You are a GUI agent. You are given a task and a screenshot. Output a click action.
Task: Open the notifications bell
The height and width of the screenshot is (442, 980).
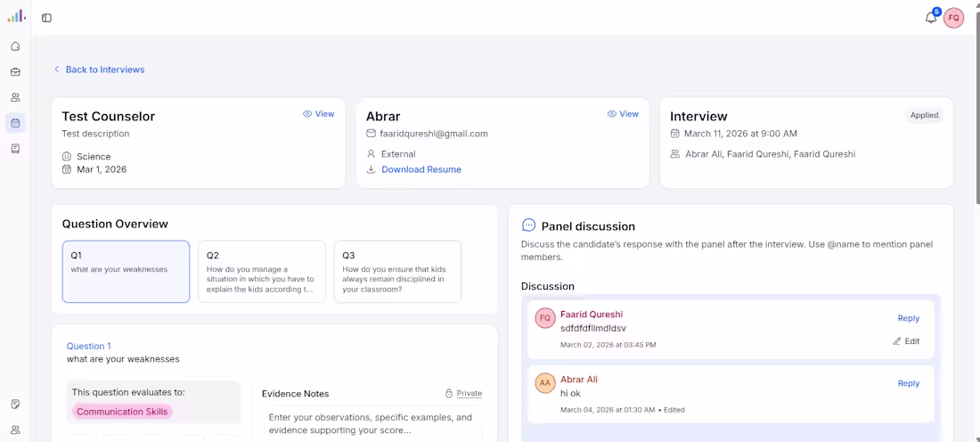tap(931, 18)
